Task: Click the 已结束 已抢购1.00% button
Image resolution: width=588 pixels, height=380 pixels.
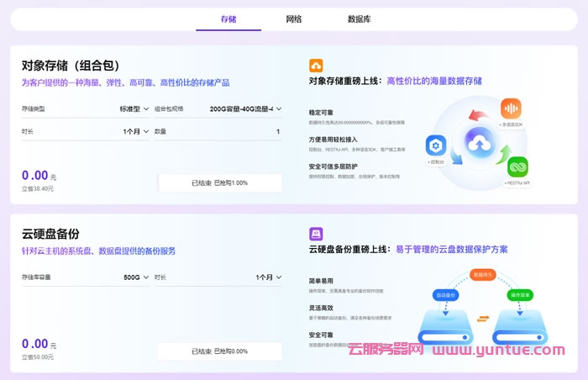Action: (x=220, y=182)
